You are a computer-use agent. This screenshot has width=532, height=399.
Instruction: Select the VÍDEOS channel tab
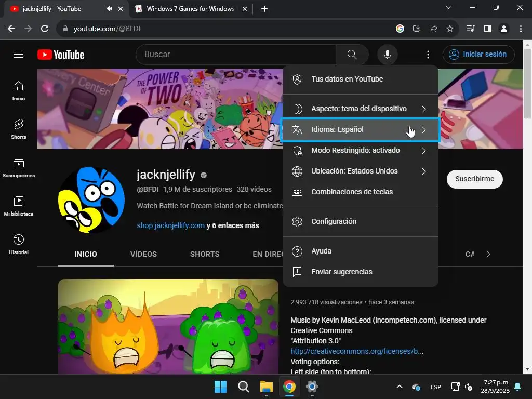pos(143,254)
